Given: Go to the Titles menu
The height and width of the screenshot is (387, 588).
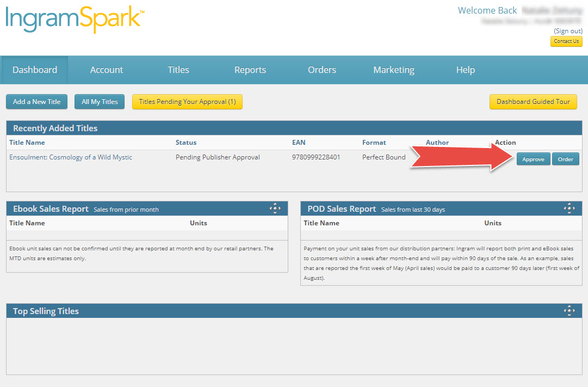Looking at the screenshot, I should 178,70.
